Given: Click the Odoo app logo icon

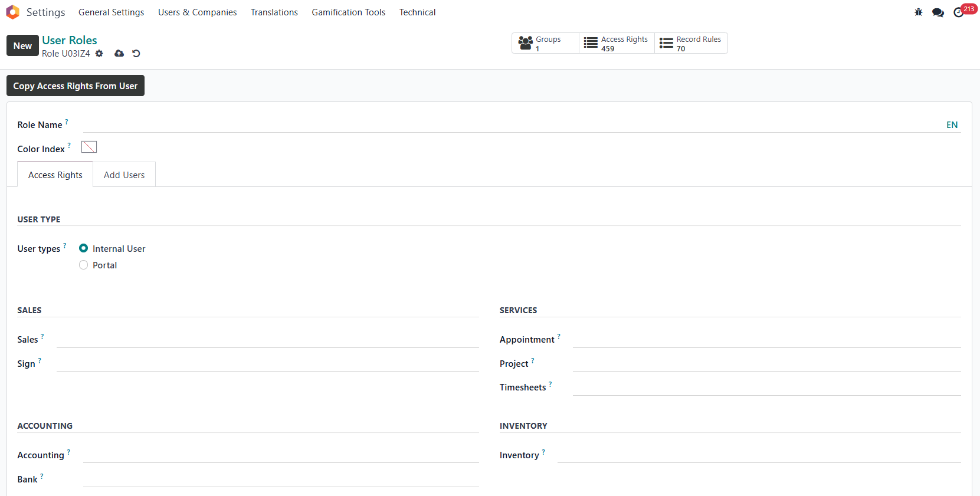Looking at the screenshot, I should (x=12, y=12).
